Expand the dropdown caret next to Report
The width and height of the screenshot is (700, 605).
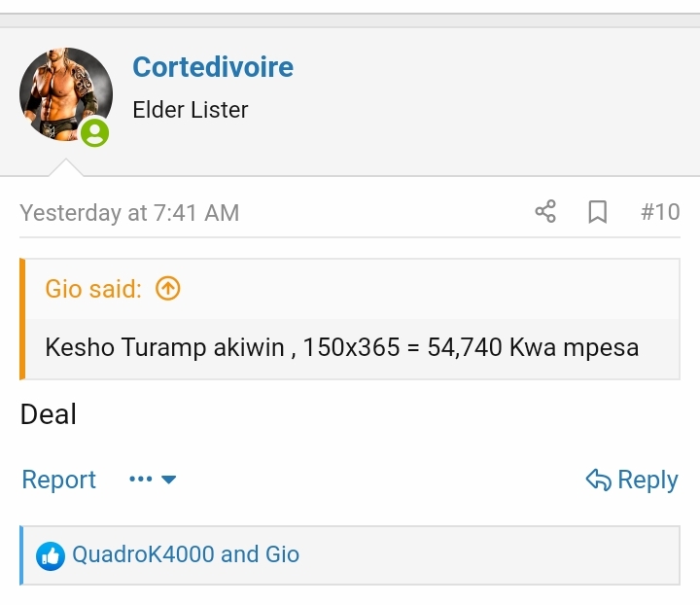[x=168, y=480]
